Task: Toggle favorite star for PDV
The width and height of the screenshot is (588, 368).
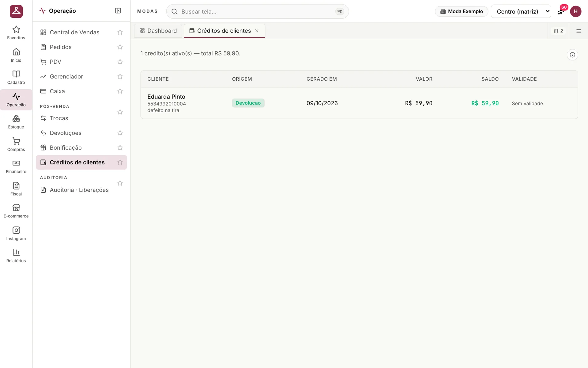Action: [x=120, y=62]
